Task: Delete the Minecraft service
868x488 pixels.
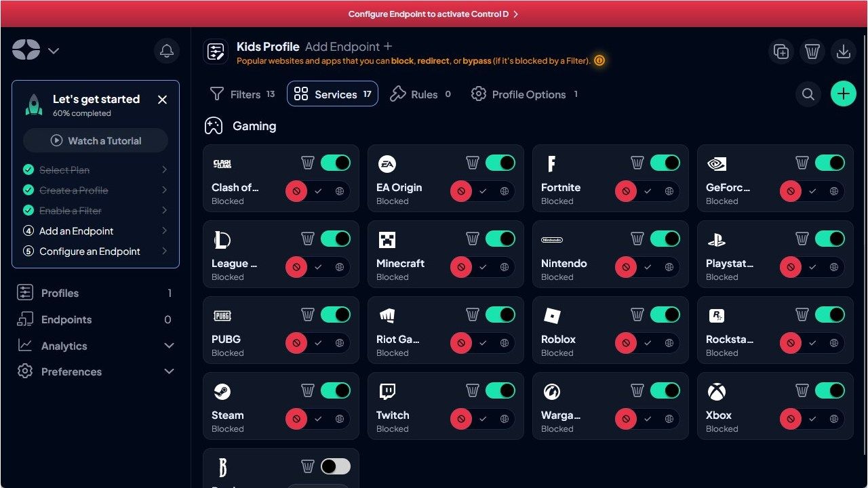Action: tap(473, 239)
